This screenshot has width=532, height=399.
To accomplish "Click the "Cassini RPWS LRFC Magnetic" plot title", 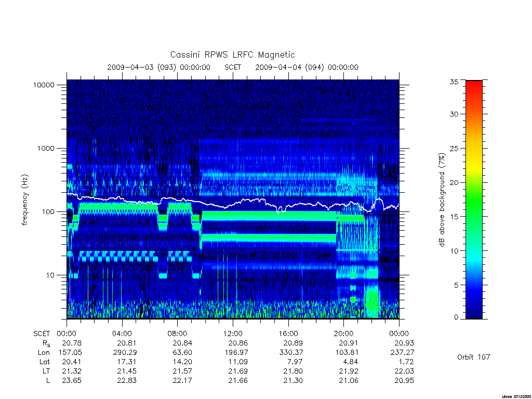I will point(232,55).
